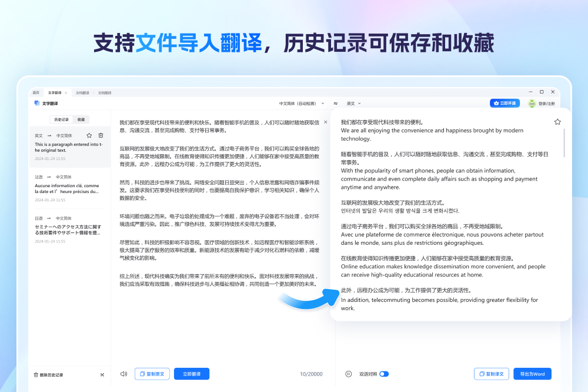Click the star icon in the translation result panel

pyautogui.click(x=557, y=121)
